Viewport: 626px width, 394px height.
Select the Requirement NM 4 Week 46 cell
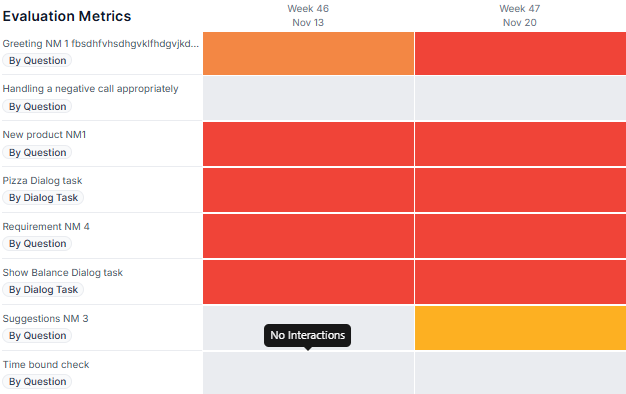[308, 236]
